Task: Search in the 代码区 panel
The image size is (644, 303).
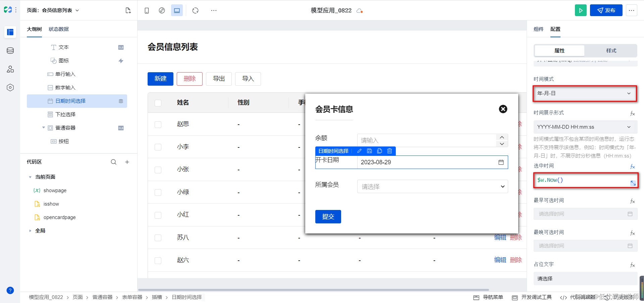Action: pos(114,162)
